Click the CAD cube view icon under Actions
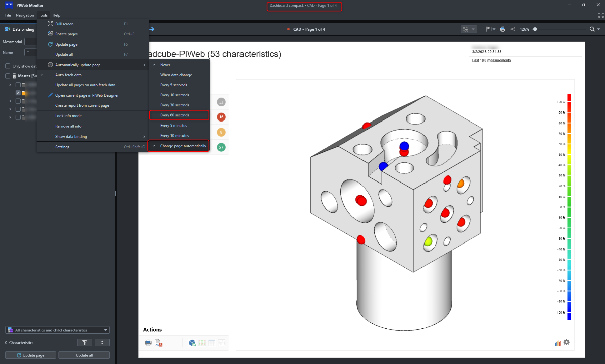 192,343
